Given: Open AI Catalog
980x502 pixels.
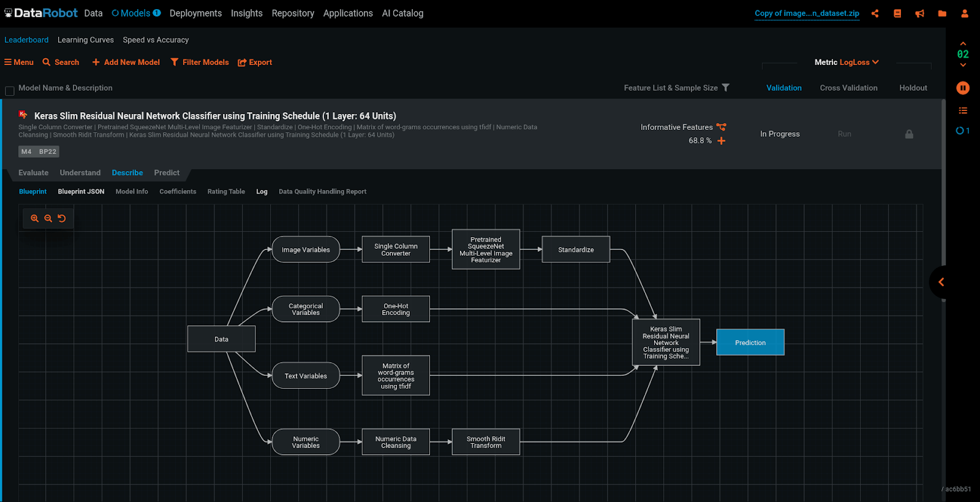Looking at the screenshot, I should [x=402, y=13].
